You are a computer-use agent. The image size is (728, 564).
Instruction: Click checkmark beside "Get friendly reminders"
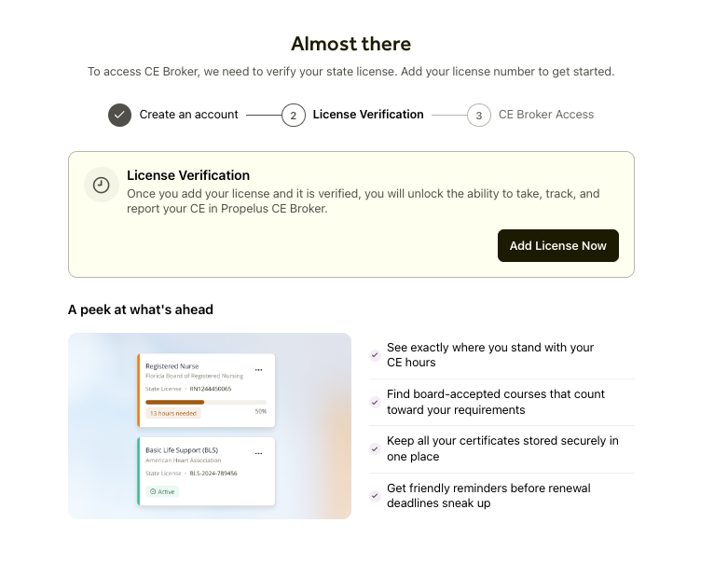pos(375,496)
